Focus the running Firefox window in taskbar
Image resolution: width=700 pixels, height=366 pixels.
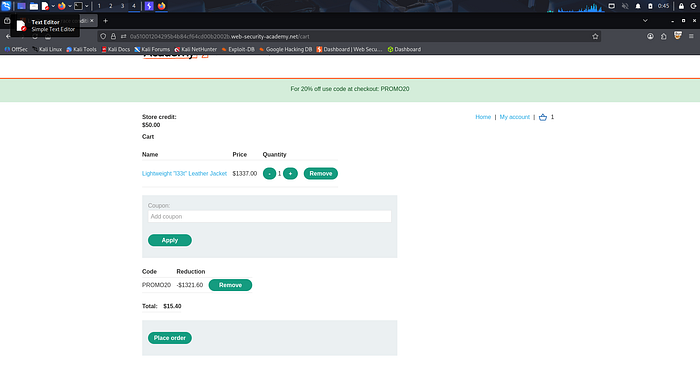pyautogui.click(x=162, y=6)
